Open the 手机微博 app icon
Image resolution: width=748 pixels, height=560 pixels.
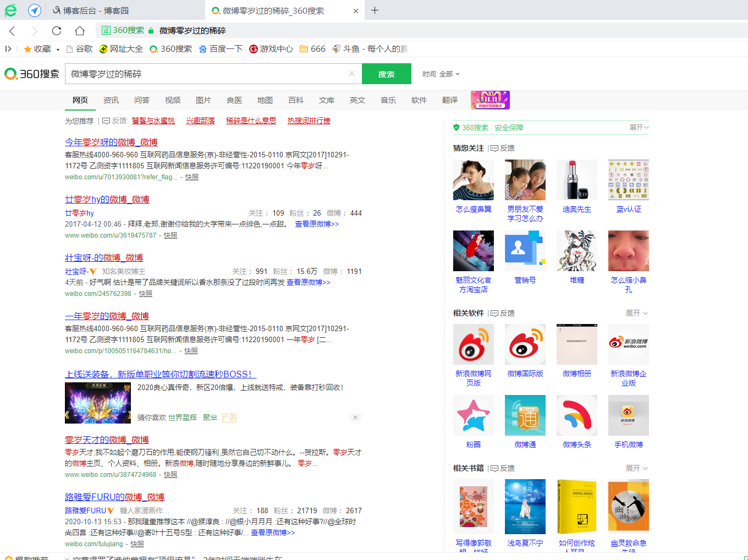(629, 415)
